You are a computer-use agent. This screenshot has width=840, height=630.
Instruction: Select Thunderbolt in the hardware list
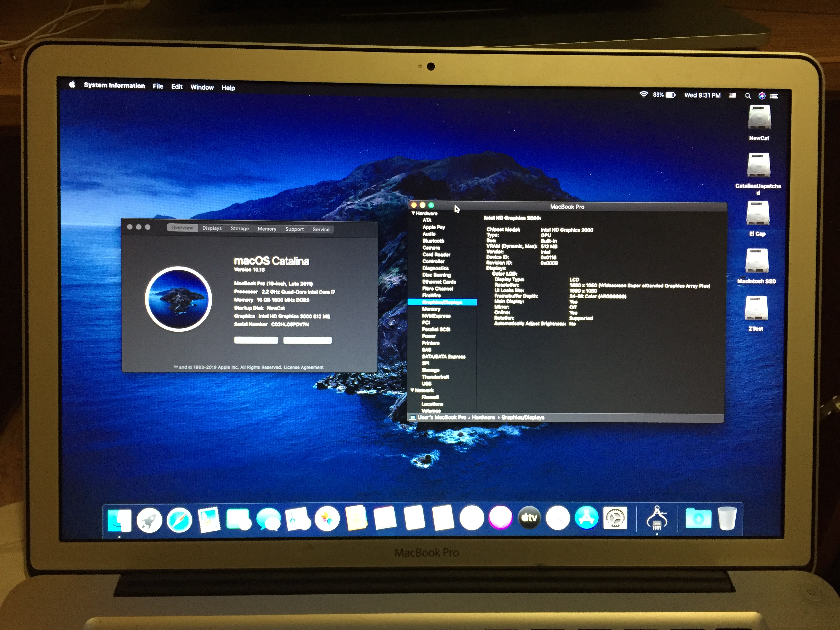click(435, 377)
